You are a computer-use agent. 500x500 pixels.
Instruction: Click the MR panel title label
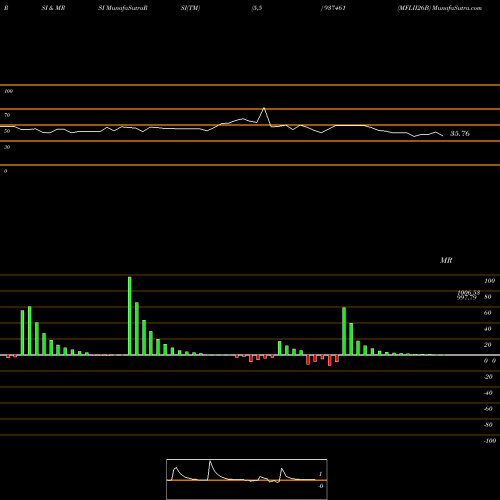tap(446, 260)
